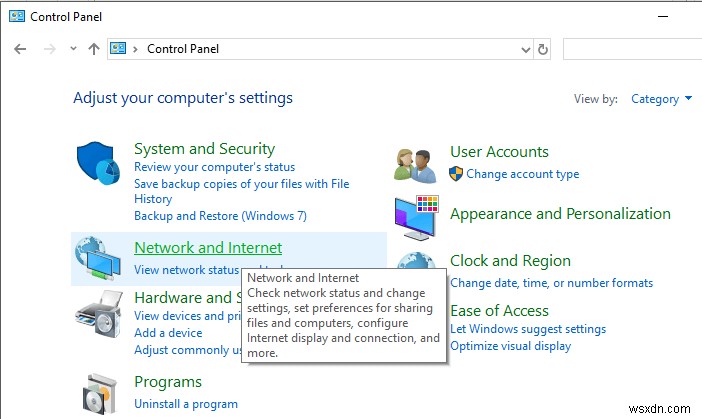Image resolution: width=702 pixels, height=419 pixels.
Task: Click Change date, time, or number formats
Action: coord(551,283)
